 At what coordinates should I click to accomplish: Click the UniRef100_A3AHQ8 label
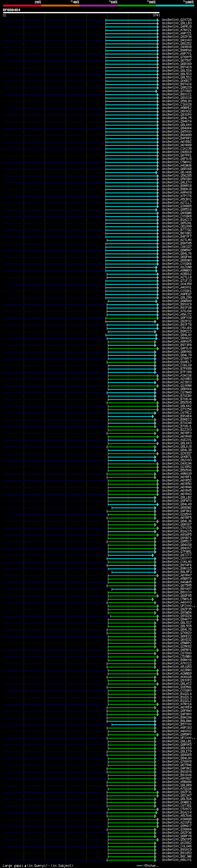[177, 819]
